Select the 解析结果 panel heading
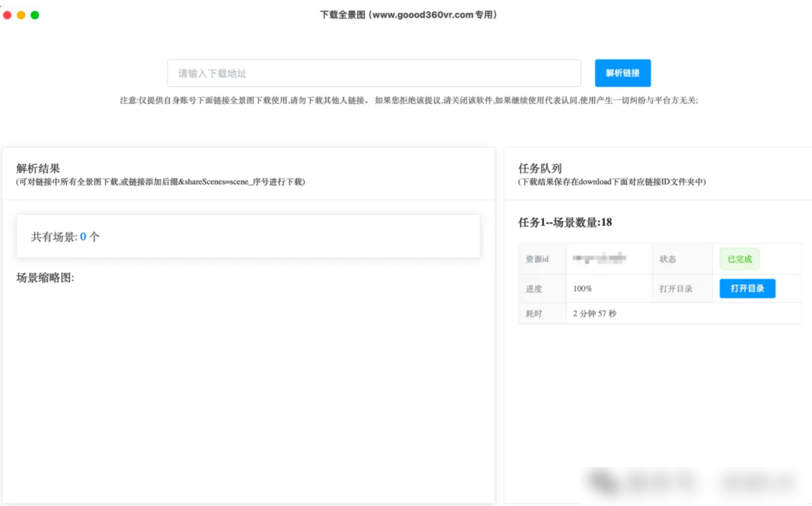This screenshot has height=506, width=812. click(x=38, y=169)
